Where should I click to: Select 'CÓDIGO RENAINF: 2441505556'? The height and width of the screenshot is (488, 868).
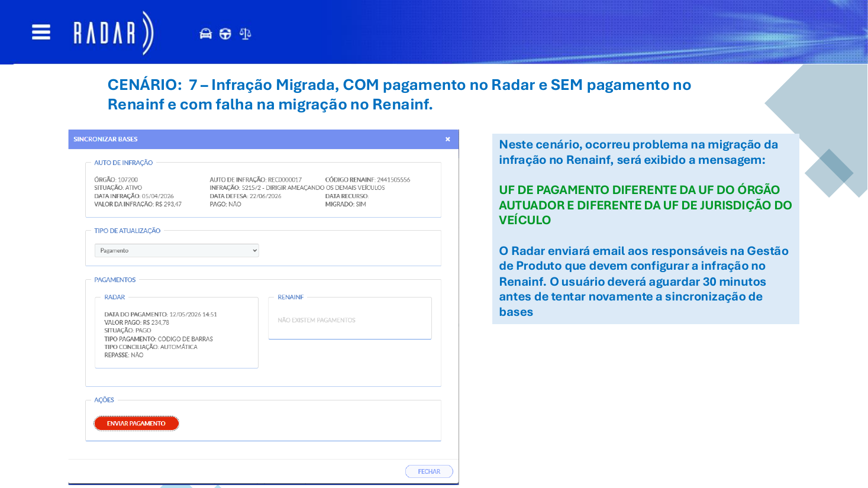[x=367, y=179]
